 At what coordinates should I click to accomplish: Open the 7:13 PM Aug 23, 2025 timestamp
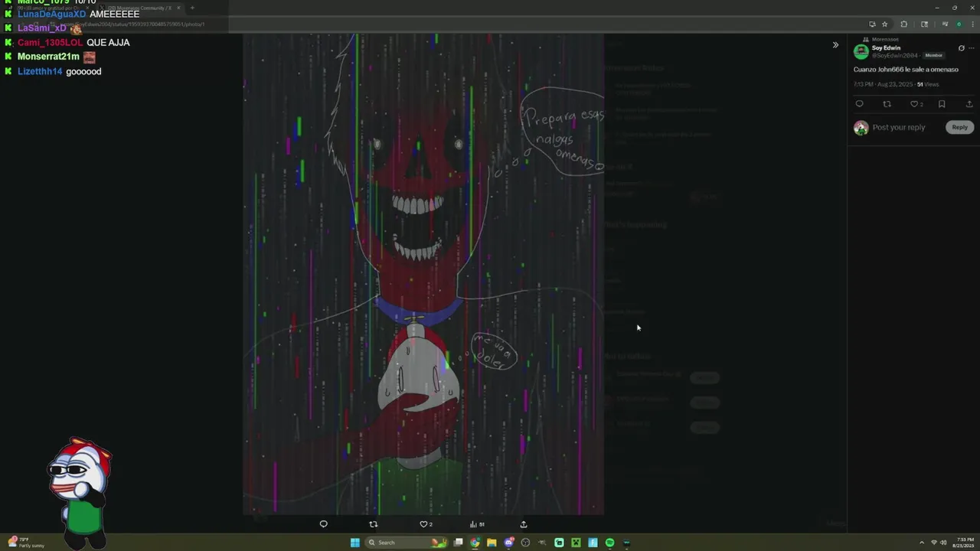(883, 84)
